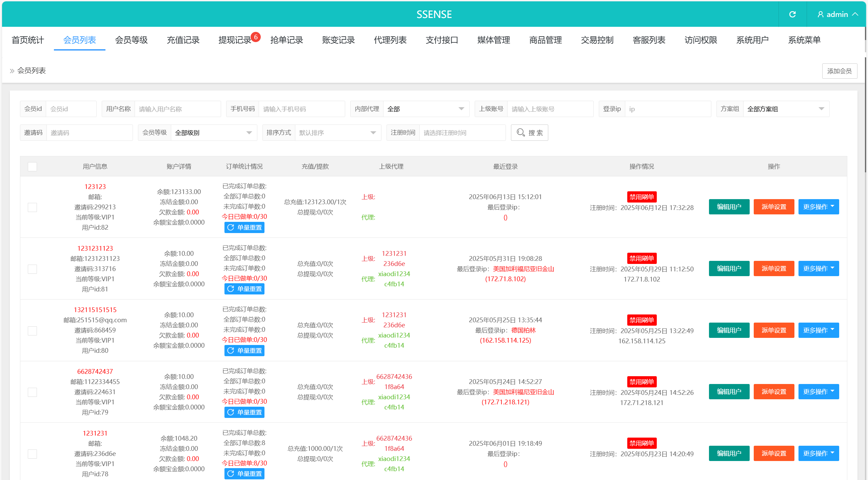Click withdrawal records notification badge
This screenshot has width=868, height=480.
tap(256, 37)
